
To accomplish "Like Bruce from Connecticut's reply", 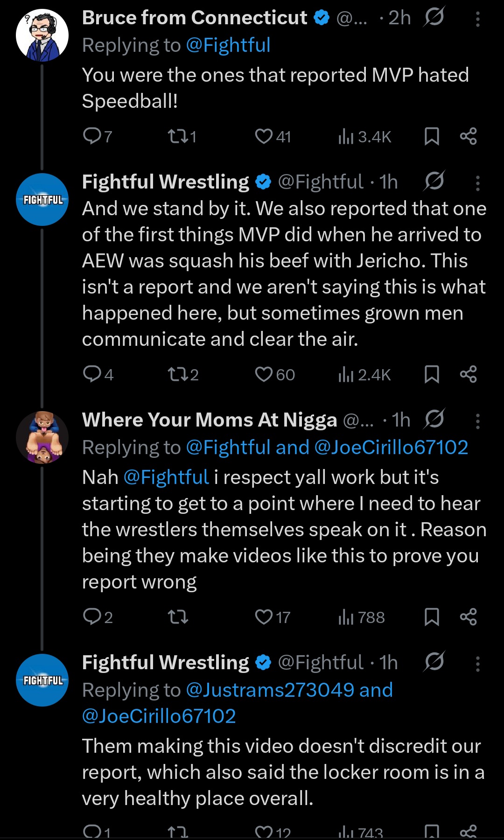I will [x=264, y=136].
